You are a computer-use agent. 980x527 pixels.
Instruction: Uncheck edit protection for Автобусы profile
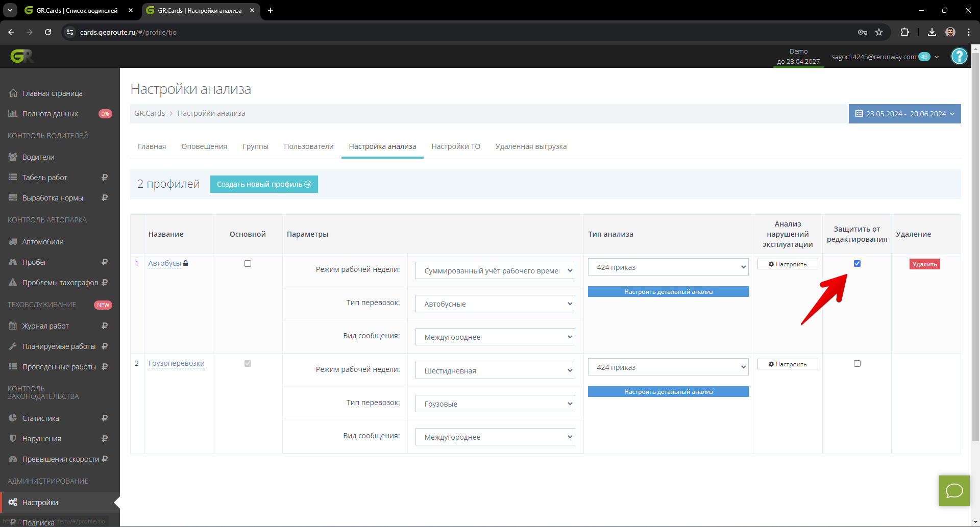pyautogui.click(x=857, y=264)
